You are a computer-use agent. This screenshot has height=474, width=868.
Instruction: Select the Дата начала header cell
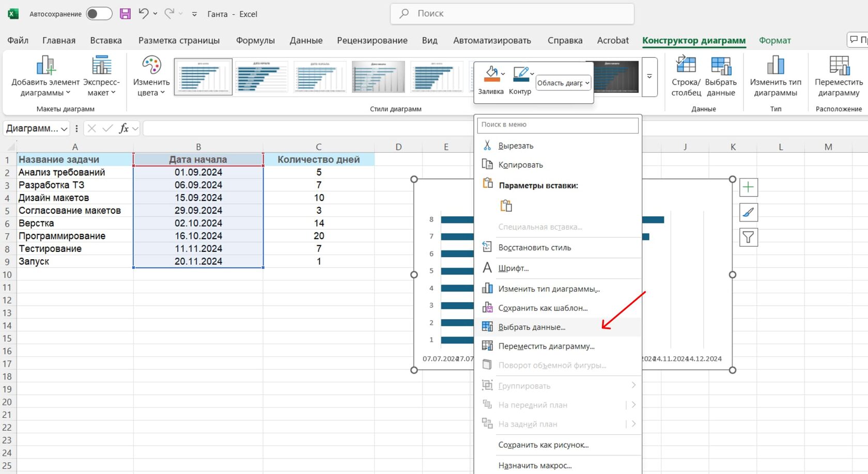click(198, 160)
